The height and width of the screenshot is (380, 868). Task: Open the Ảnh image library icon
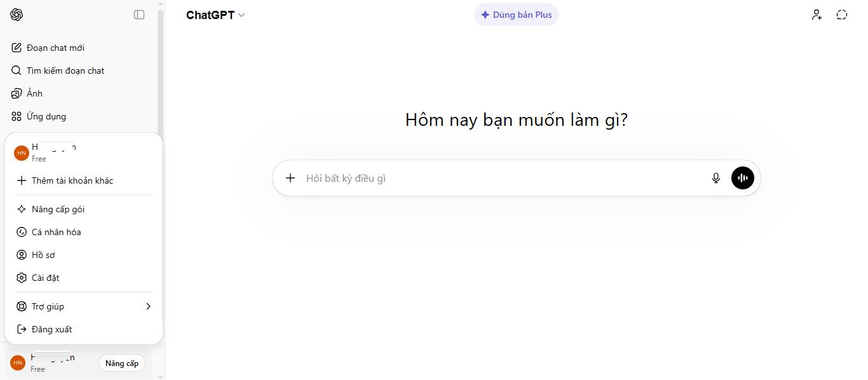tap(16, 93)
